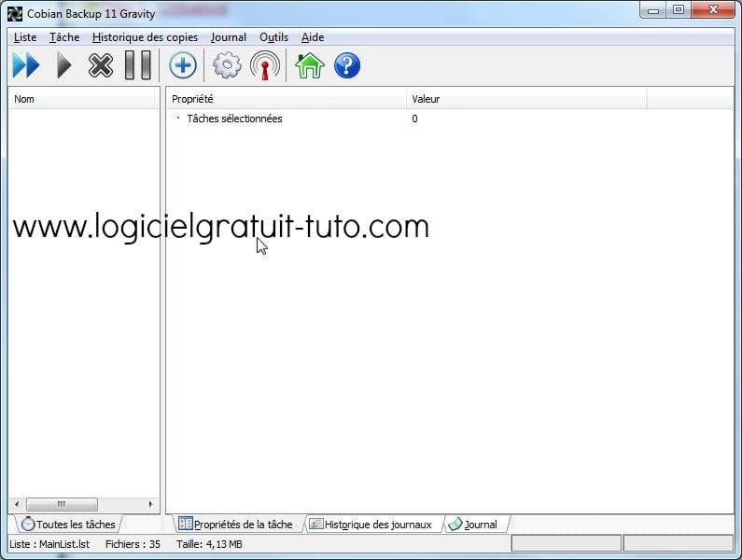The width and height of the screenshot is (742, 560).
Task: Open the green home page icon
Action: click(x=310, y=65)
